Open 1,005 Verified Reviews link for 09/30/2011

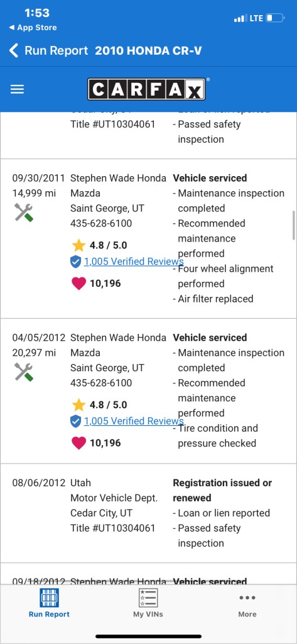click(x=134, y=262)
